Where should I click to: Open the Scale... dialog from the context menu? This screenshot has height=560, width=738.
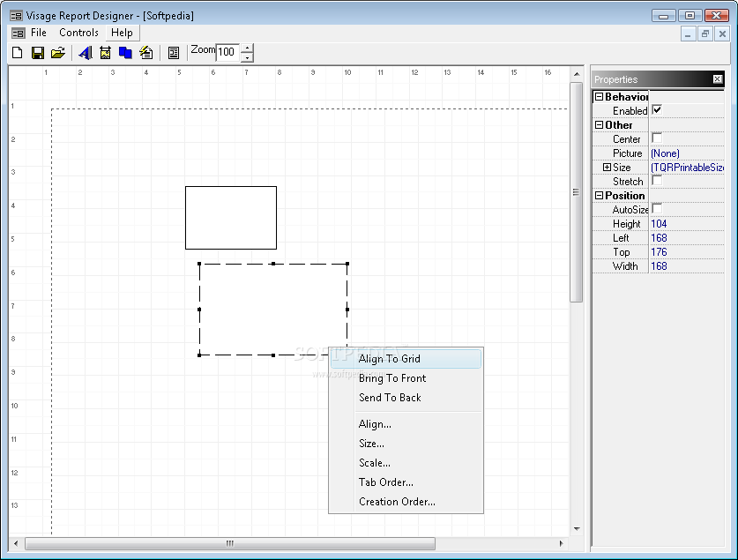[x=406, y=463]
